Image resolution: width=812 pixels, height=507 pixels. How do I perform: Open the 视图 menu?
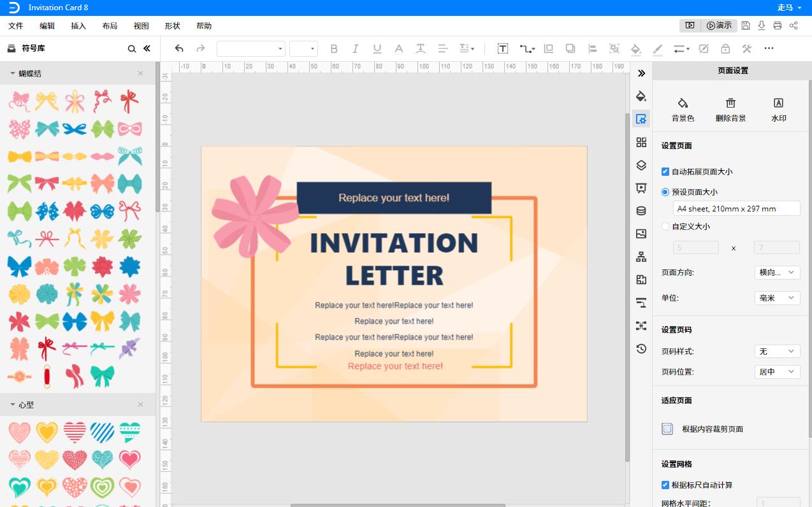pos(141,26)
